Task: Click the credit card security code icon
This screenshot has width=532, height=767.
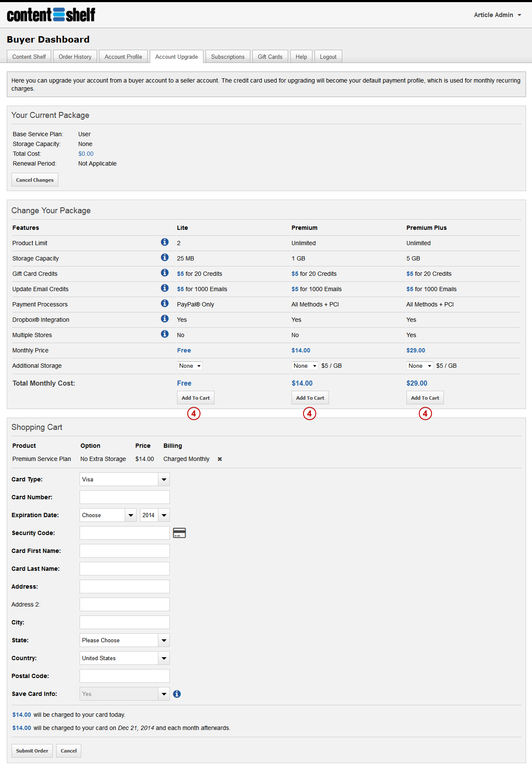Action: tap(179, 533)
